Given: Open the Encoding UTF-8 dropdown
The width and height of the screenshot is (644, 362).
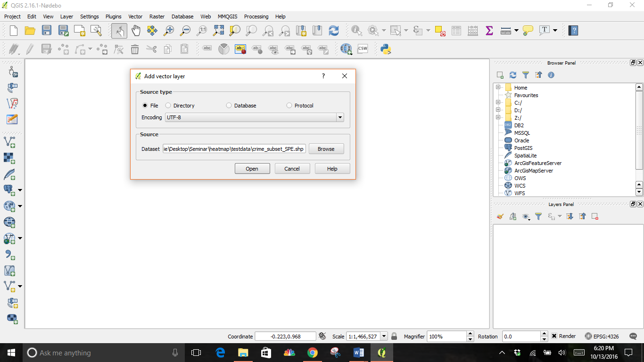Looking at the screenshot, I should (340, 117).
